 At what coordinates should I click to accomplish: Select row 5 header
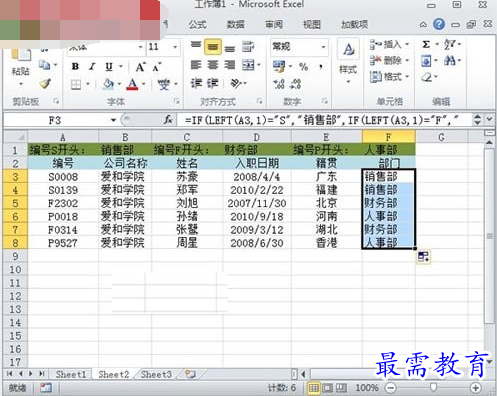(15, 203)
